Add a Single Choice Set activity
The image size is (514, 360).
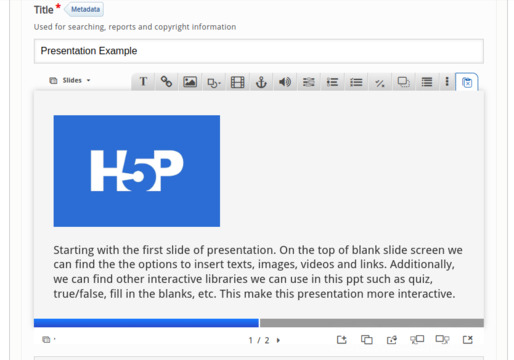coord(332,82)
